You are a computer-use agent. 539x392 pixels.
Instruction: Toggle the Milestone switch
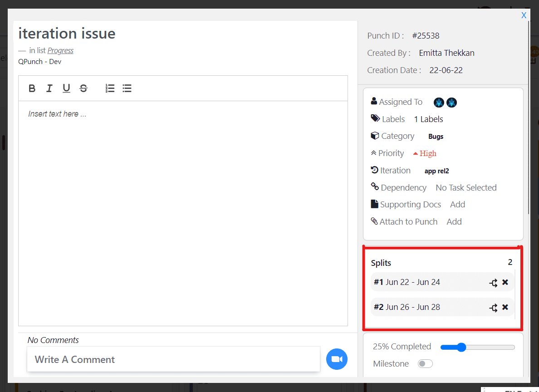(425, 363)
